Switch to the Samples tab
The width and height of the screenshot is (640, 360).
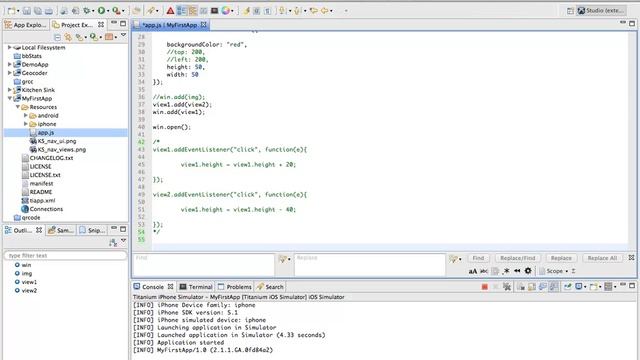61,231
